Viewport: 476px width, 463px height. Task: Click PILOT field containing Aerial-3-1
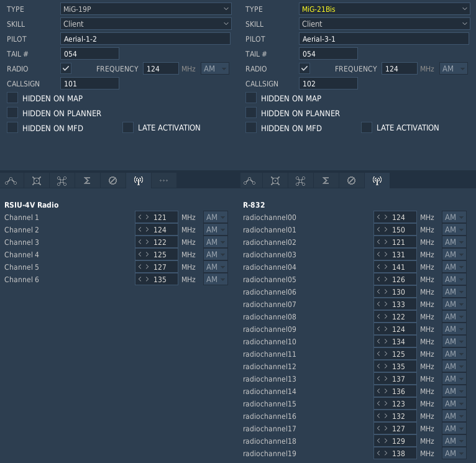(x=384, y=39)
